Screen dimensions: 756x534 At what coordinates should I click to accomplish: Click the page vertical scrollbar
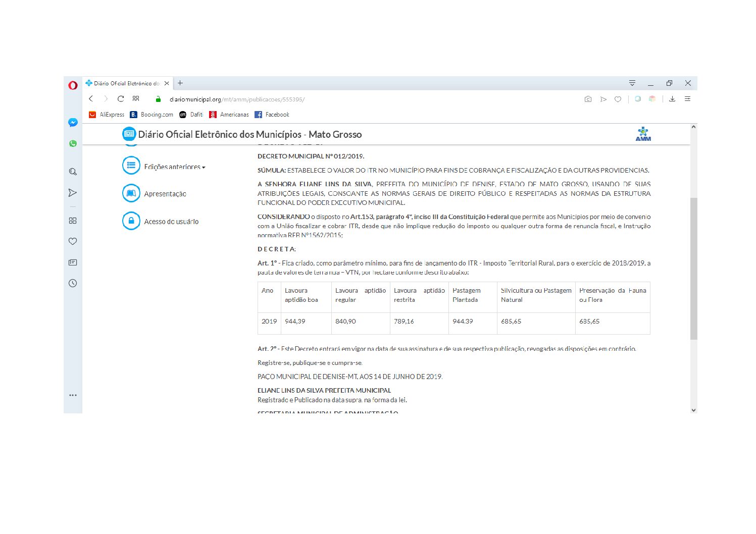[693, 268]
